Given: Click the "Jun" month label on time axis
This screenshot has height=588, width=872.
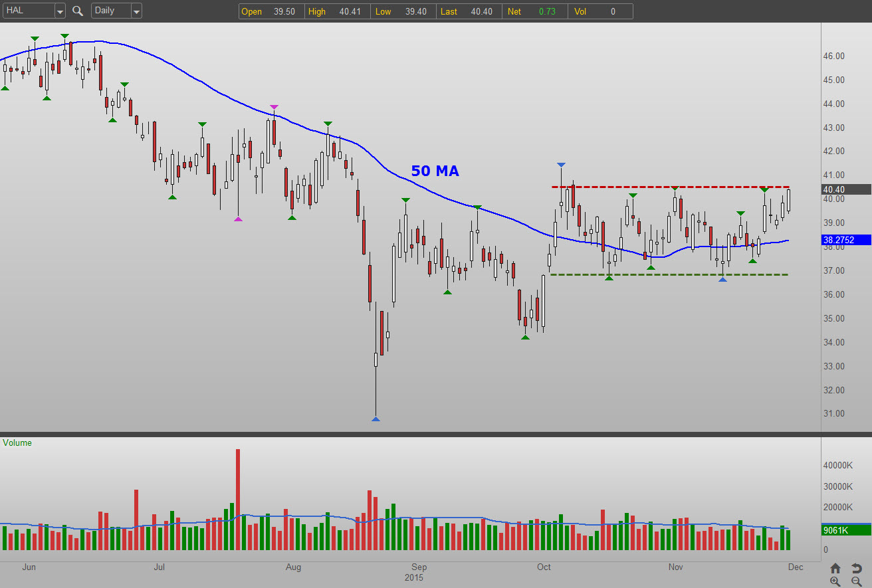Looking at the screenshot, I should 29,567.
